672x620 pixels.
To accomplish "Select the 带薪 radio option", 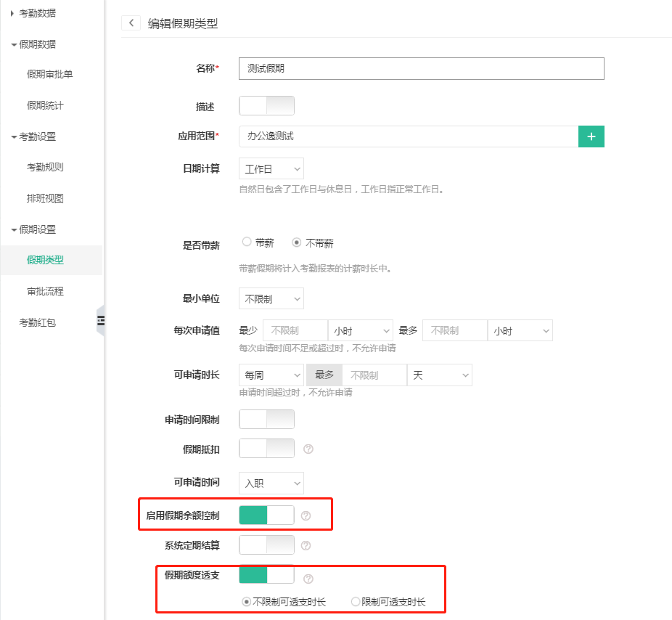I will (247, 242).
